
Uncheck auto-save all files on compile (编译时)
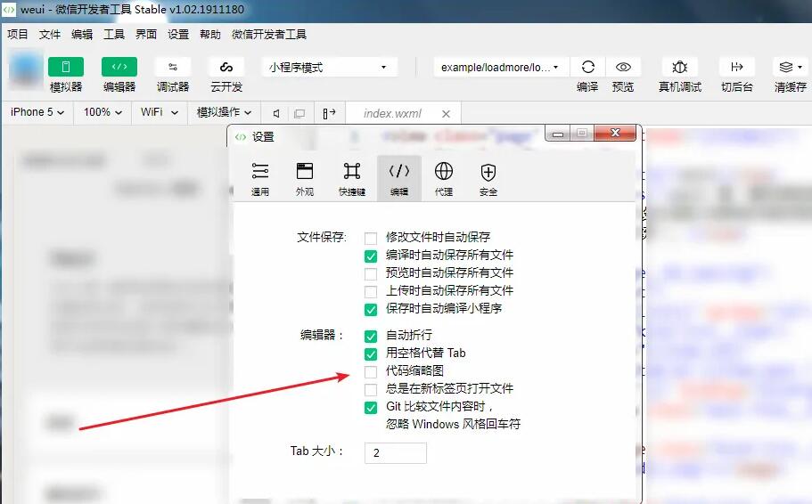[x=371, y=256]
